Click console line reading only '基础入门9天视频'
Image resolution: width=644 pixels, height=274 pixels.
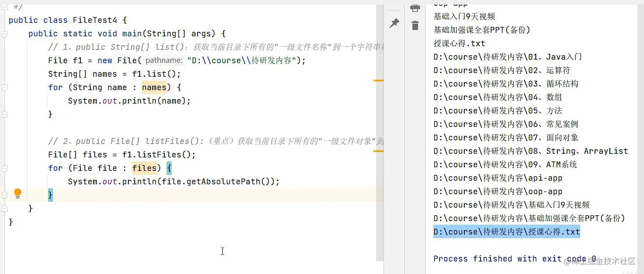coord(464,17)
